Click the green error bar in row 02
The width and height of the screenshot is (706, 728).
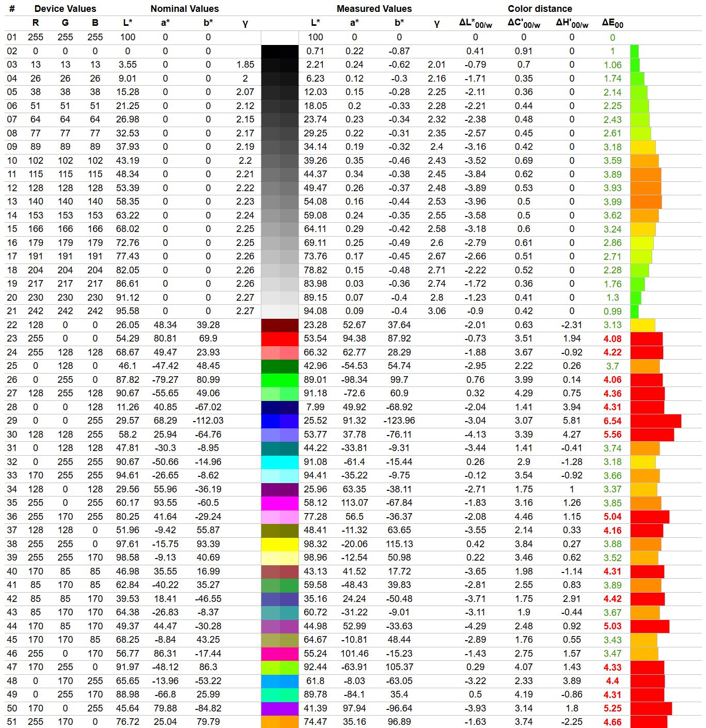(x=634, y=51)
